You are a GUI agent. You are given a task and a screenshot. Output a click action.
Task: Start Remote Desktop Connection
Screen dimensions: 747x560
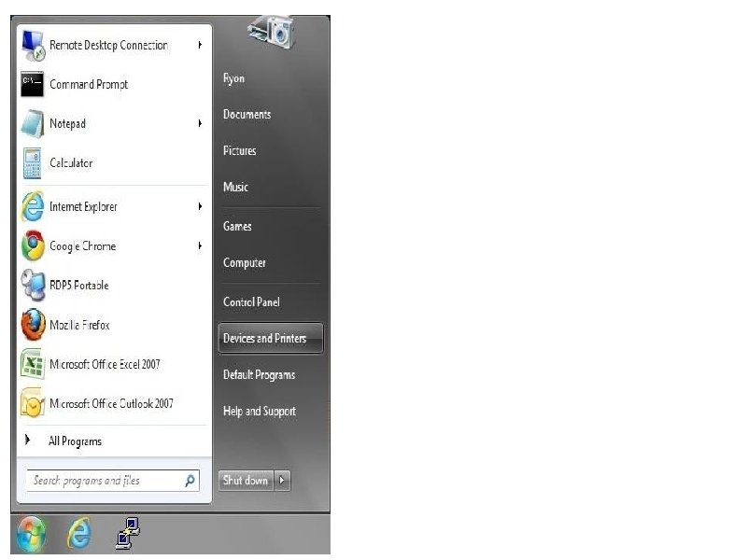click(x=106, y=45)
